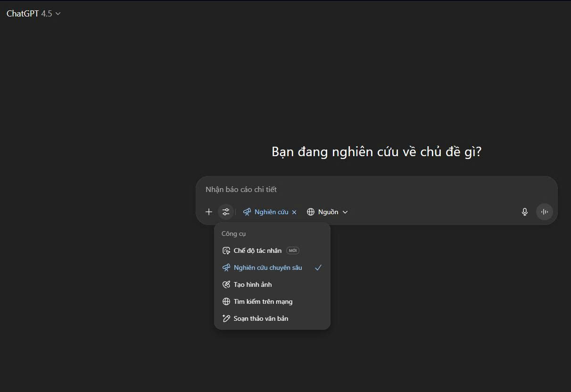Toggle the tools sliders icon
The width and height of the screenshot is (571, 392).
pyautogui.click(x=226, y=212)
